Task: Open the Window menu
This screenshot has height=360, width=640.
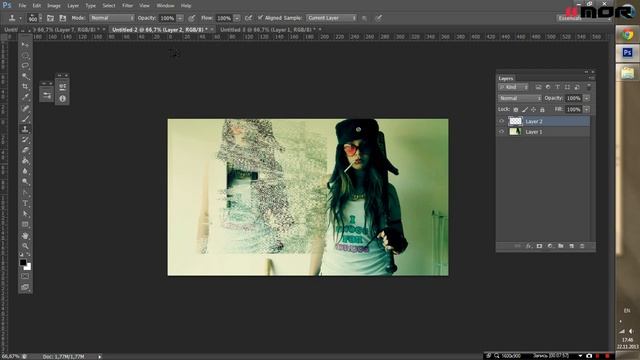Action: (165, 6)
